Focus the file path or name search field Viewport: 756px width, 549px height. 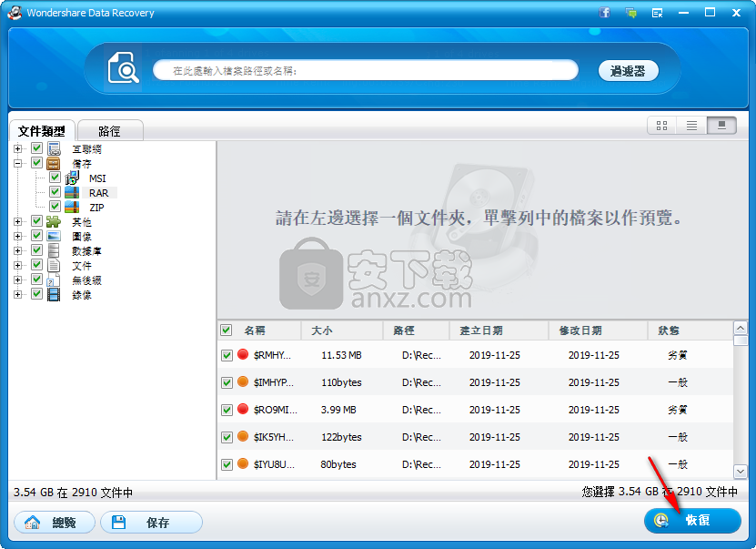(x=366, y=70)
